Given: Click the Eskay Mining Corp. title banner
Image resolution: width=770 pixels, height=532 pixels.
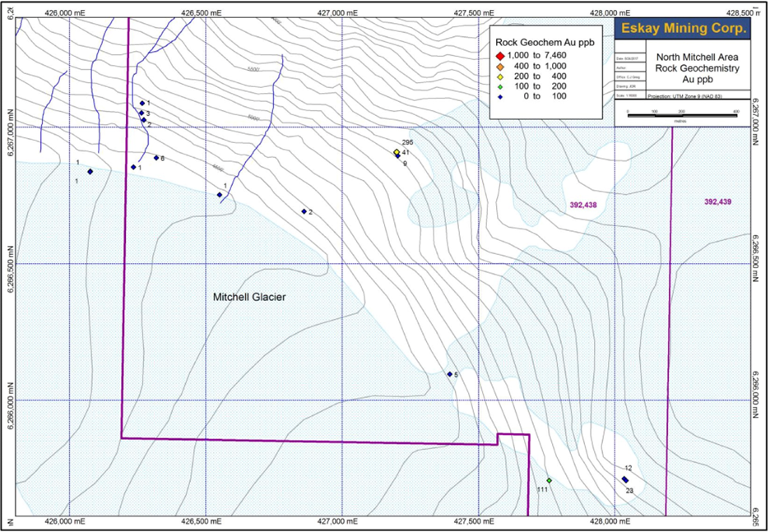Looking at the screenshot, I should point(684,28).
